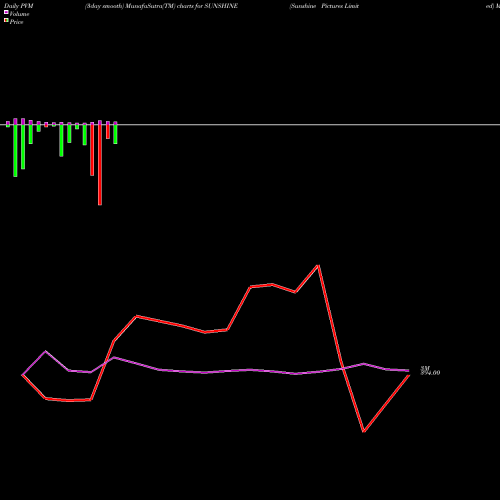Image resolution: width=500 pixels, height=500 pixels.
Task: Click the 'Sunshine Pictures Limit' company name text
Action: coord(324,6)
